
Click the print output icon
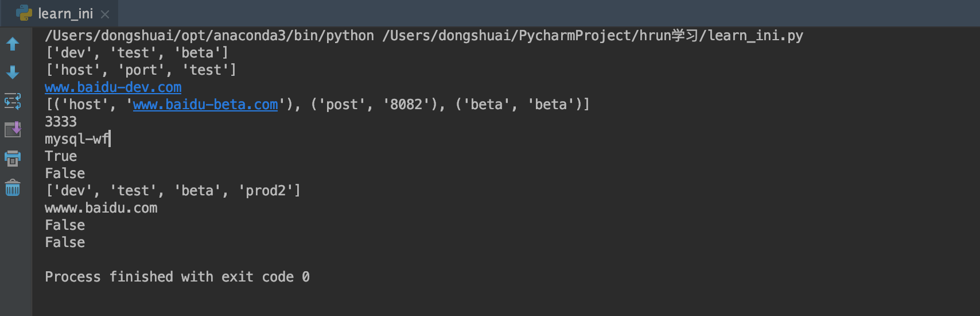pos(13,158)
